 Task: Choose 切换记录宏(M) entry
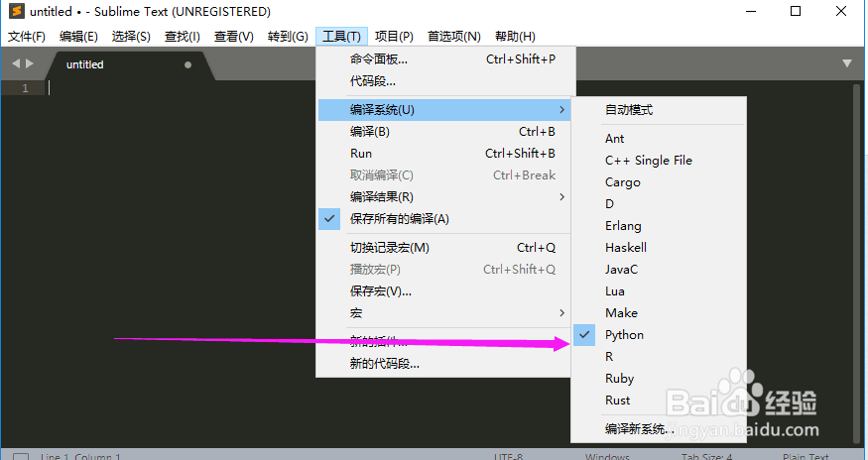(x=444, y=248)
